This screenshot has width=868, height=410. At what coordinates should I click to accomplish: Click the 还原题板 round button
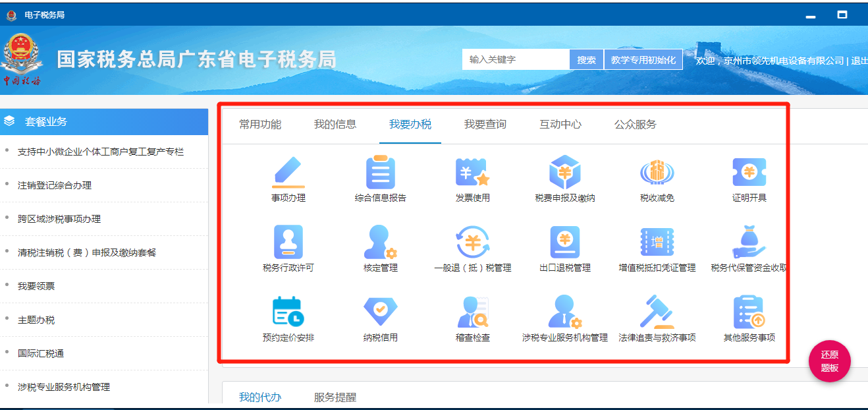(830, 361)
